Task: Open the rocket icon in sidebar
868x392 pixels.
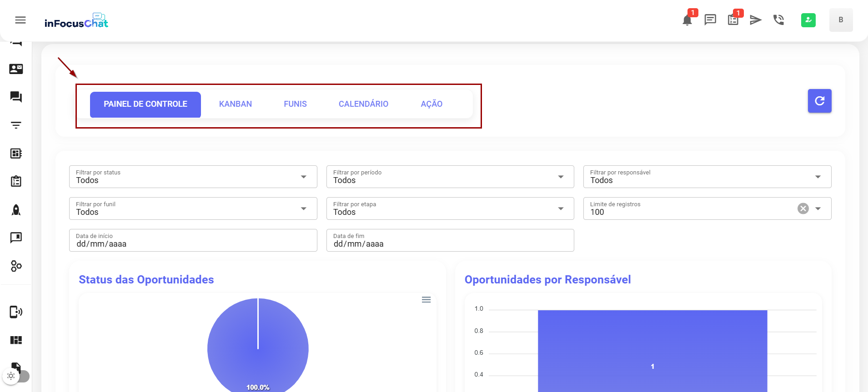Action: click(16, 210)
